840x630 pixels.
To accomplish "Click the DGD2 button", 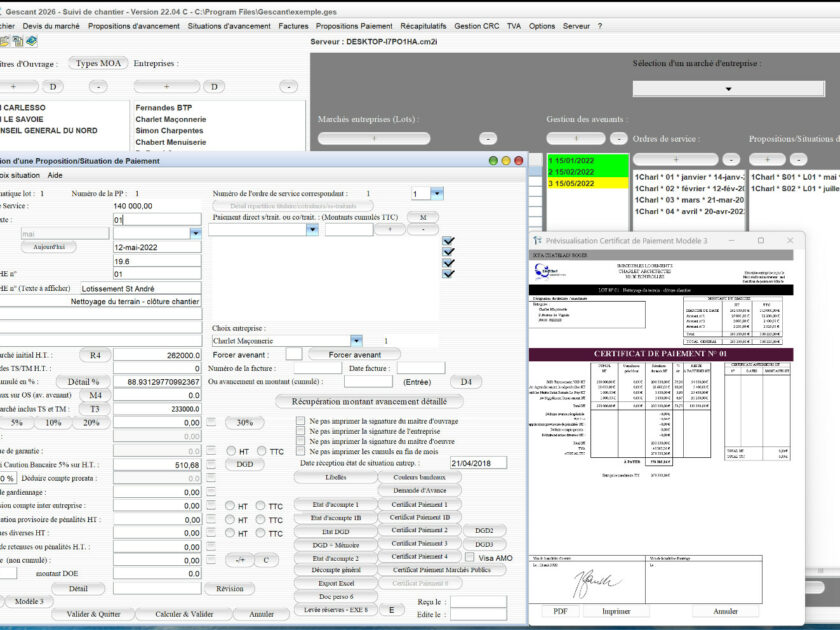I will coord(484,530).
